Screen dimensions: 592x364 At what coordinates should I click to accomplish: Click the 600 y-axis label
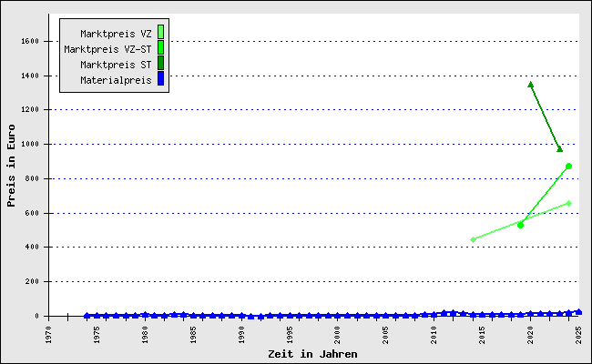coord(32,213)
